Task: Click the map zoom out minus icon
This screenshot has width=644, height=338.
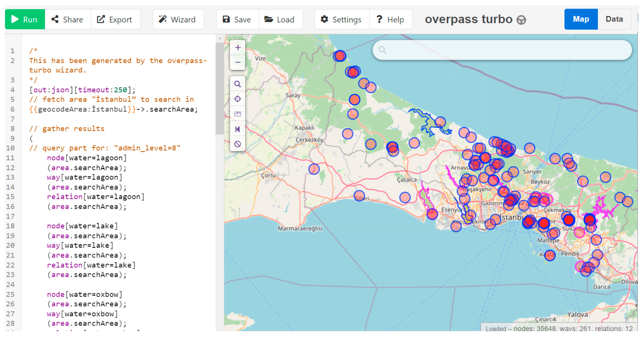Action: pyautogui.click(x=237, y=62)
